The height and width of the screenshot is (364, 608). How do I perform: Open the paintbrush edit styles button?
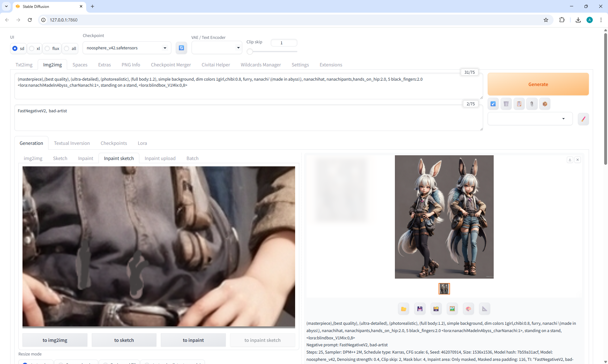[583, 119]
